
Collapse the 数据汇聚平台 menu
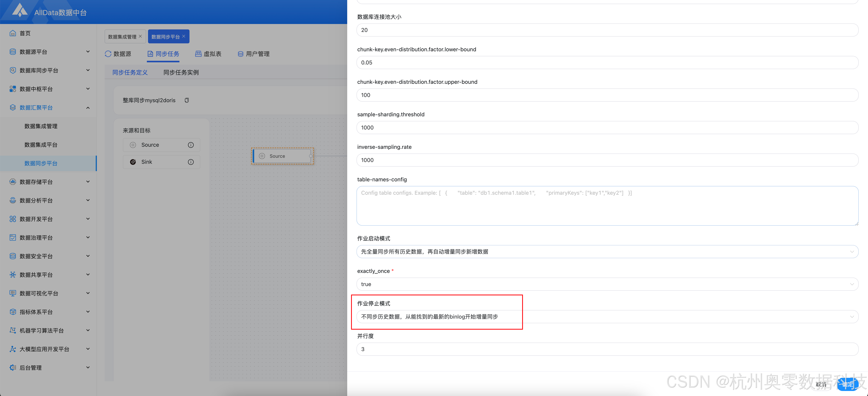coord(88,108)
